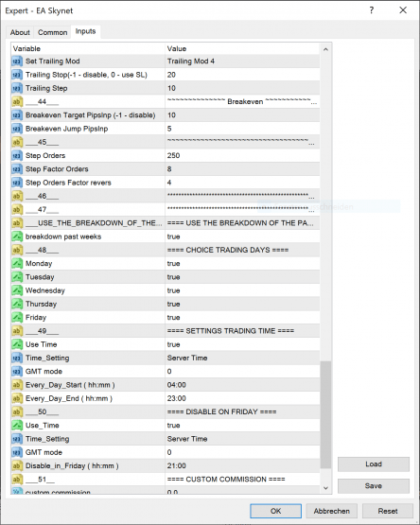The image size is (420, 525).
Task: Switch to the Common tab
Action: pyautogui.click(x=53, y=32)
